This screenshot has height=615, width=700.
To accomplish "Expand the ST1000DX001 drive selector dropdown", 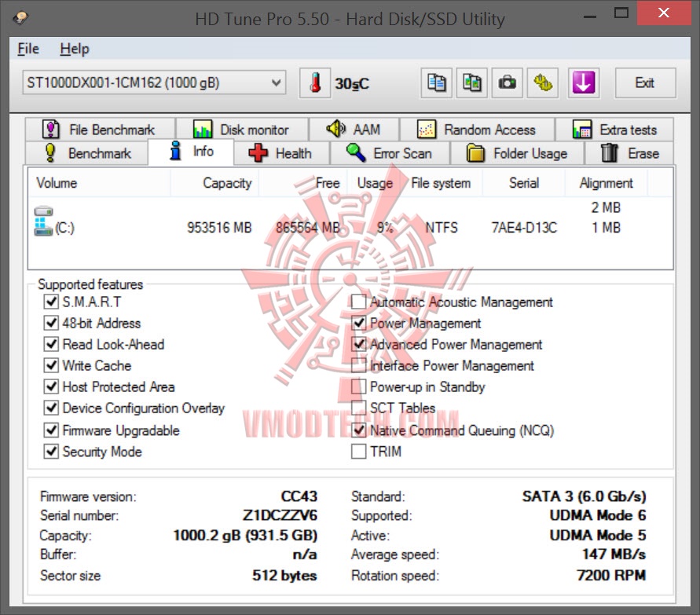I will 154,82.
